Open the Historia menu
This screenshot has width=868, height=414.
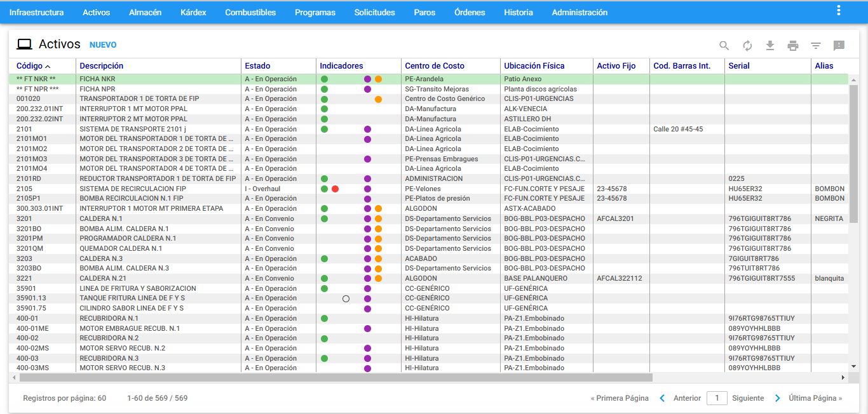point(519,12)
